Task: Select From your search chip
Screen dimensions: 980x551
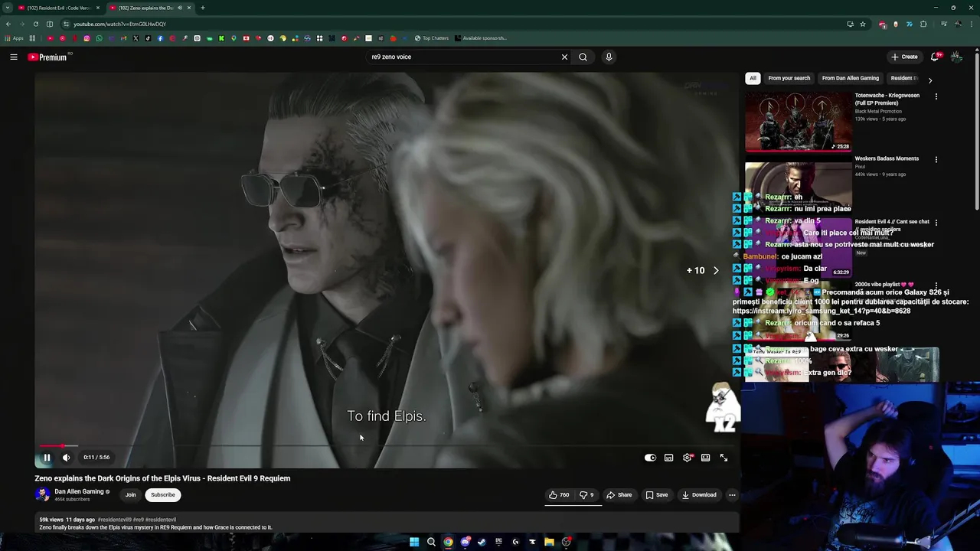Action: (789, 78)
